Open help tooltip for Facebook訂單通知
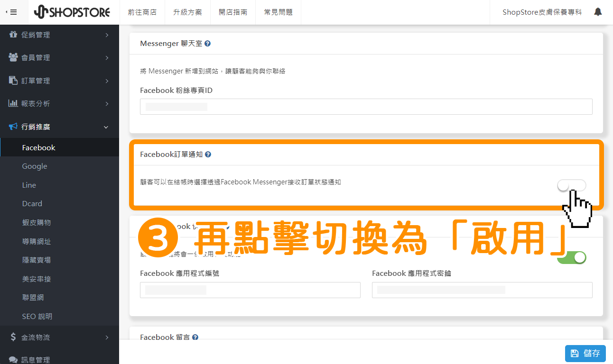613x364 pixels. (208, 155)
